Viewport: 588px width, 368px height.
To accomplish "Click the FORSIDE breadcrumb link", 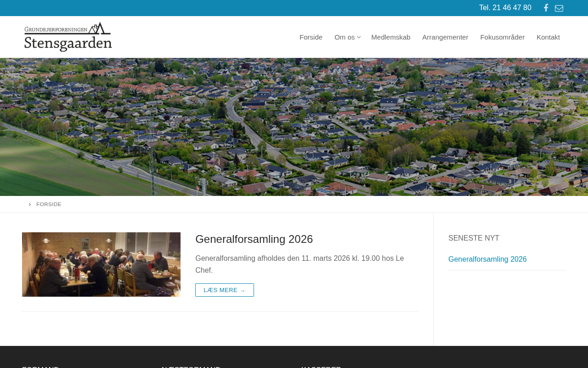I will click(x=49, y=204).
